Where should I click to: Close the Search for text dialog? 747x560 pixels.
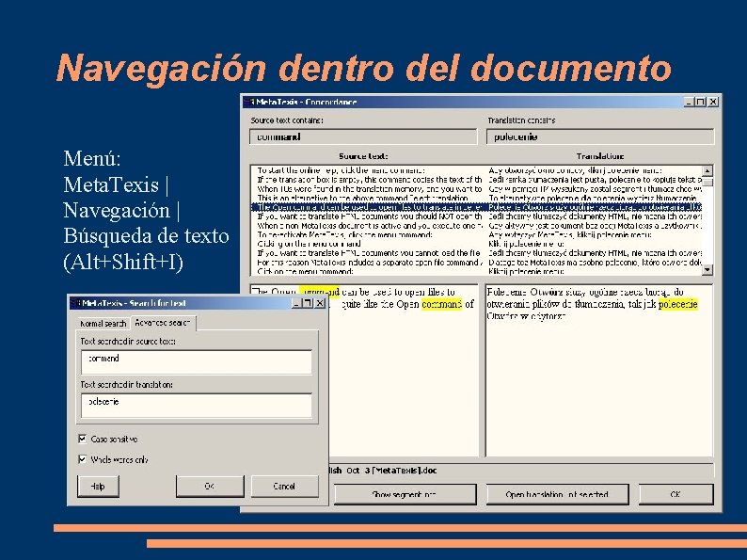point(320,303)
